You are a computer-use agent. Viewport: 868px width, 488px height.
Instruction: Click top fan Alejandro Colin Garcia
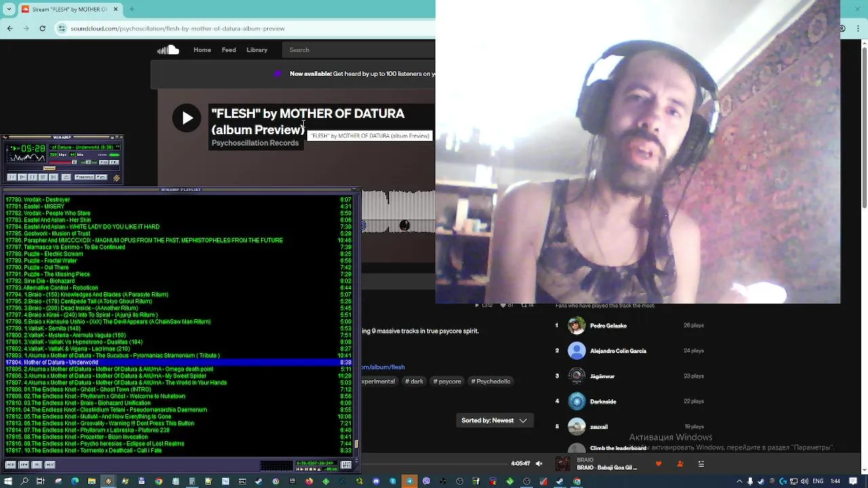(x=618, y=351)
